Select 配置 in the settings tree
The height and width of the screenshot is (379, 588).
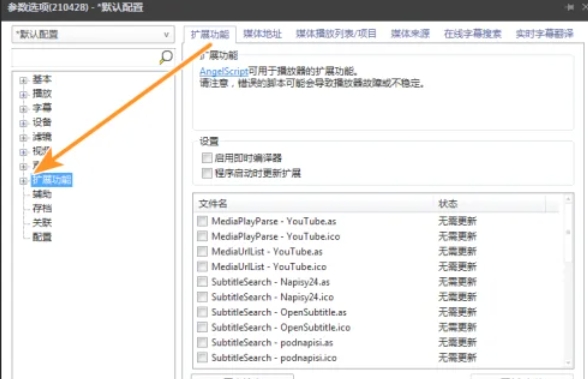pos(42,237)
